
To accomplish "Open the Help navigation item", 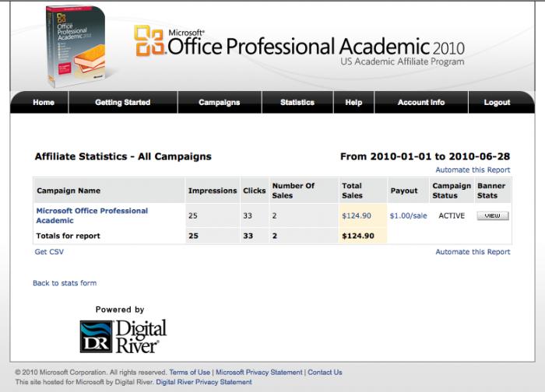I will coord(353,103).
